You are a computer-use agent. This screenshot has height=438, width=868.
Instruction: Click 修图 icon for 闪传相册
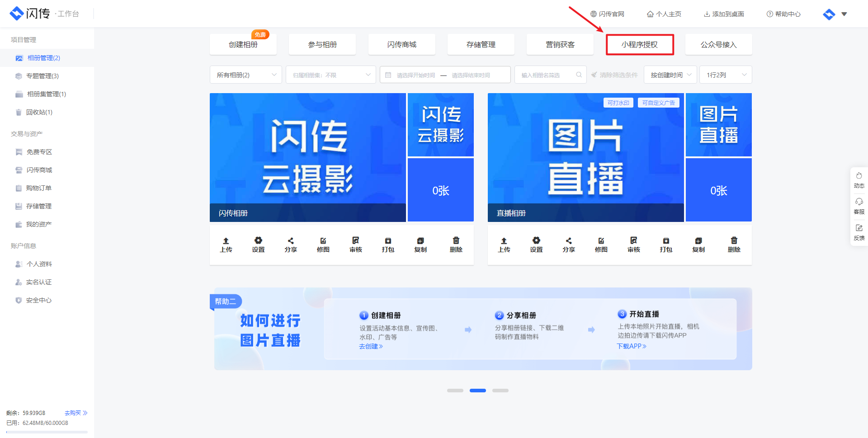tap(323, 245)
